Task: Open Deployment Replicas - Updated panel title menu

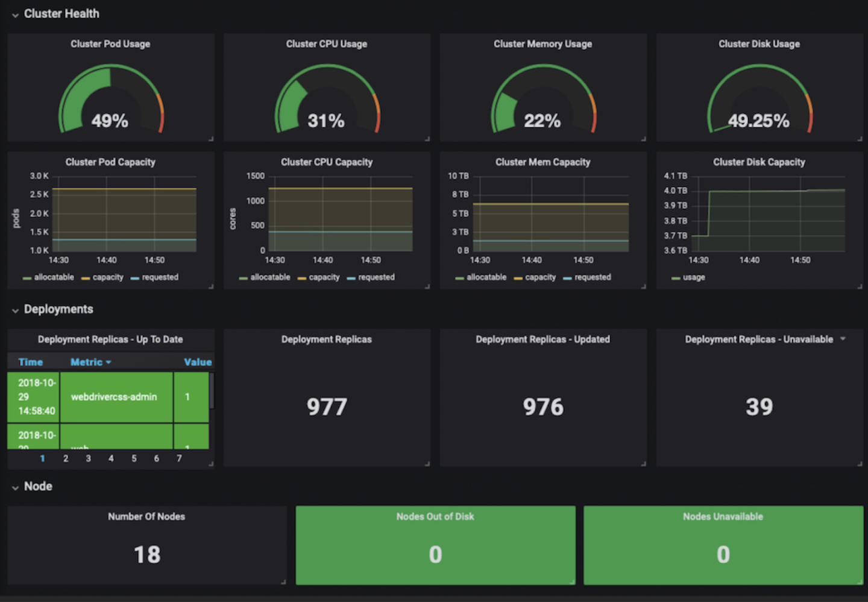Action: tap(542, 339)
